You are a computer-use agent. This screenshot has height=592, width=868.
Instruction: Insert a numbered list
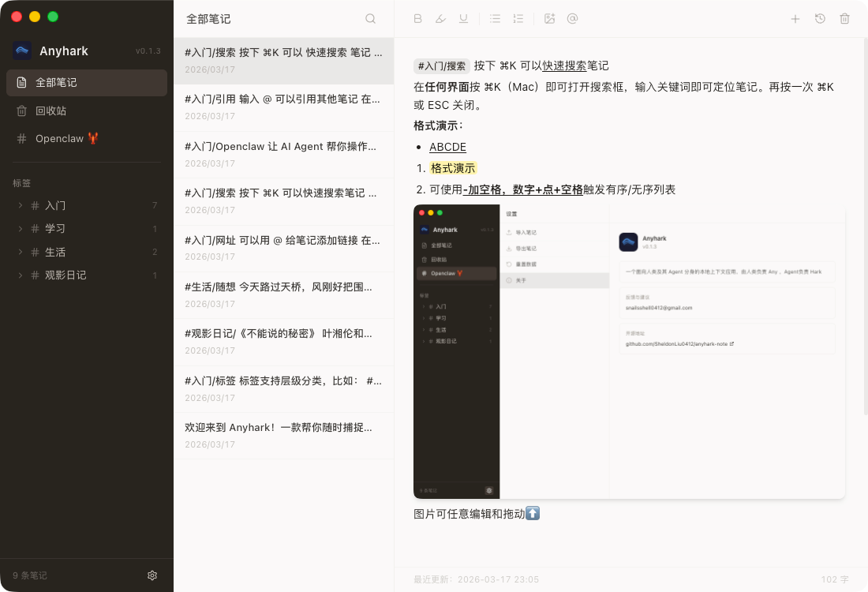pyautogui.click(x=518, y=19)
